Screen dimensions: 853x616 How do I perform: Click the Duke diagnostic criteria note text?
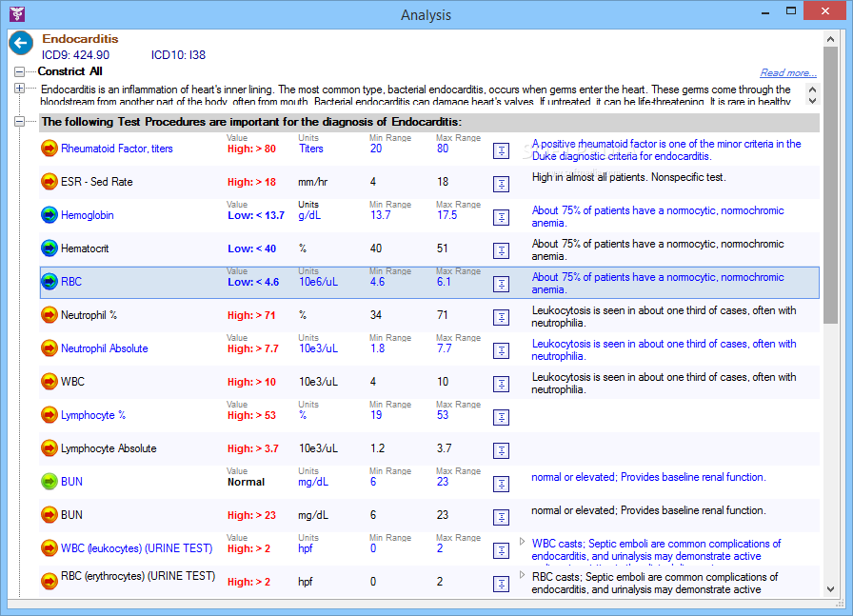click(x=666, y=150)
